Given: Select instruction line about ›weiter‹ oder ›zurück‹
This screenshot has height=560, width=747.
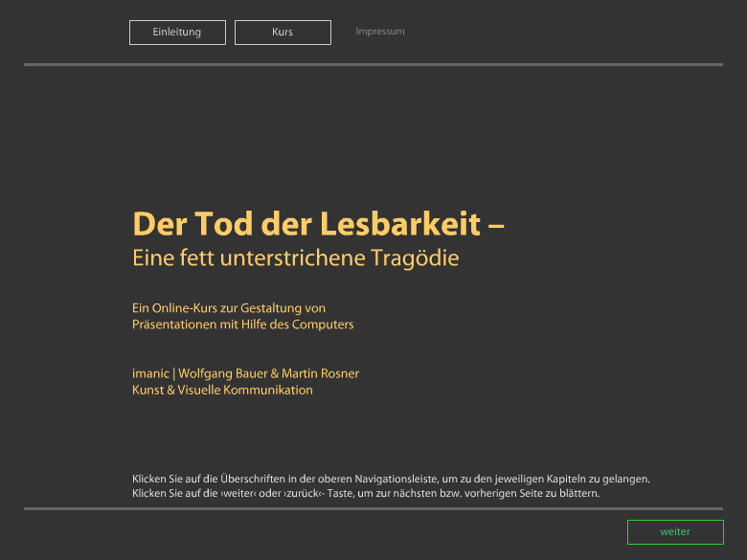Looking at the screenshot, I should pos(366,493).
